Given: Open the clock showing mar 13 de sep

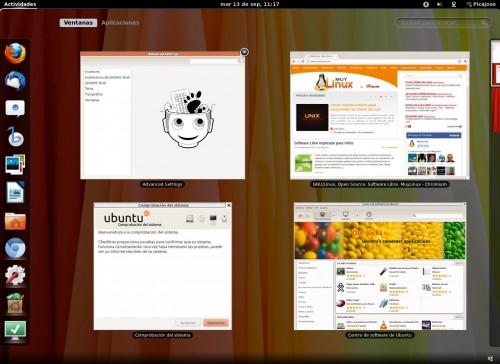Looking at the screenshot, I should tap(250, 4).
